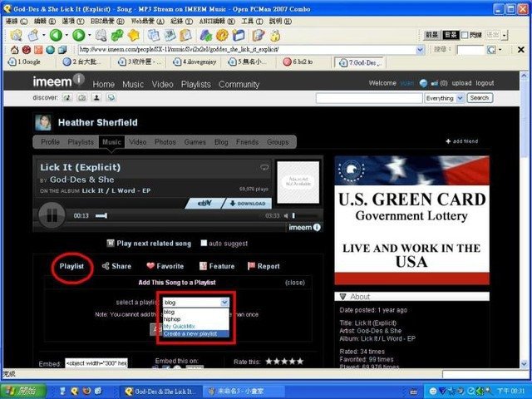Click the add friend link
The height and width of the screenshot is (399, 532).
coord(462,141)
